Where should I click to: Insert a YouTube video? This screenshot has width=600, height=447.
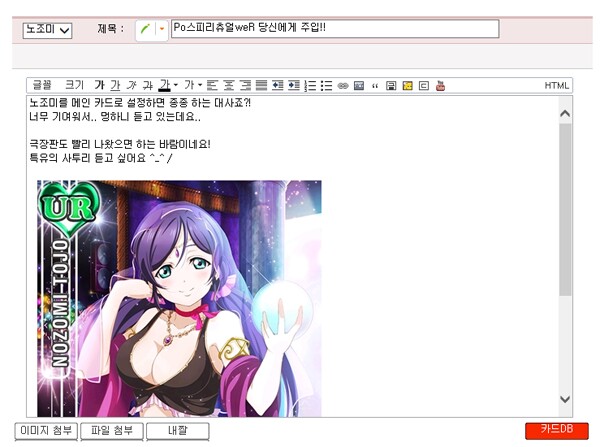point(440,85)
